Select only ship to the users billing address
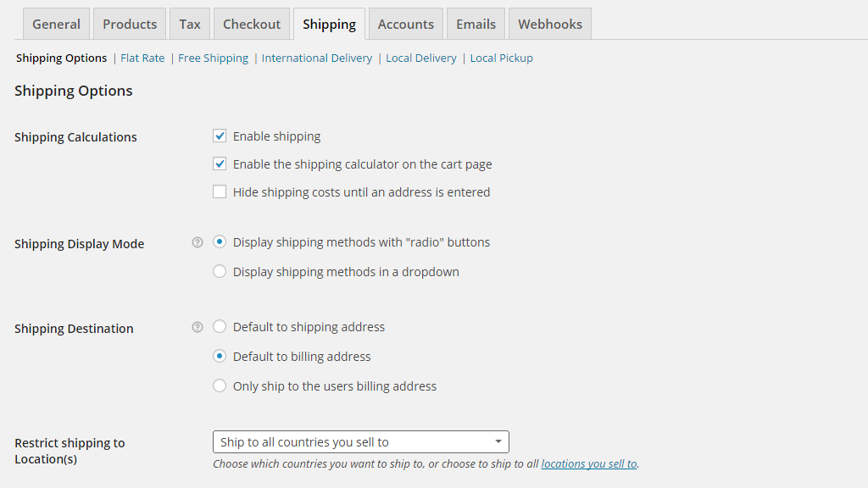868x488 pixels. point(220,385)
